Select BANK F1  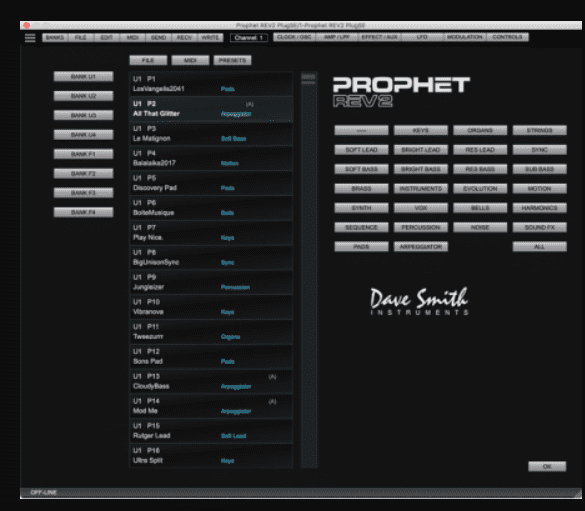click(84, 154)
